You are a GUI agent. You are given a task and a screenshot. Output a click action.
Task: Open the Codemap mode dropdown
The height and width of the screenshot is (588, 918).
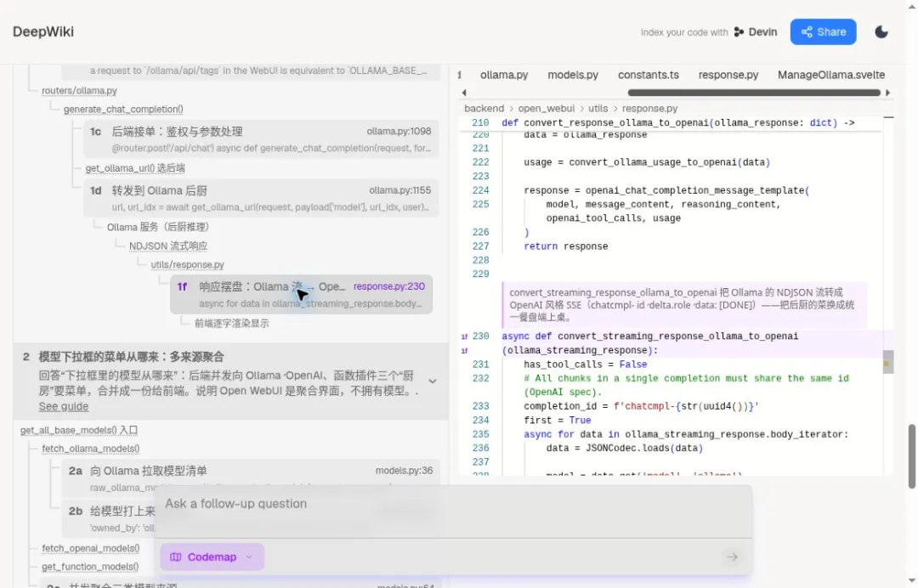pos(212,557)
